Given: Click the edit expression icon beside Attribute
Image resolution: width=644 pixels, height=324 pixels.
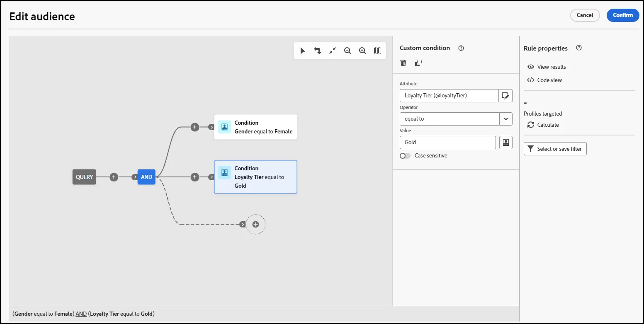Looking at the screenshot, I should 505,96.
